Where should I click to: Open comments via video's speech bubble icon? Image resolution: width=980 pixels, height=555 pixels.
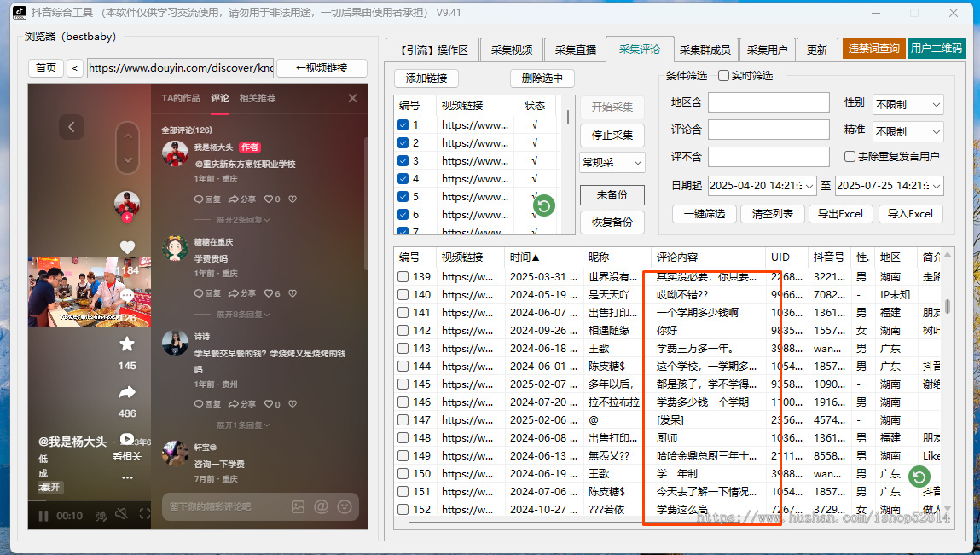(127, 295)
